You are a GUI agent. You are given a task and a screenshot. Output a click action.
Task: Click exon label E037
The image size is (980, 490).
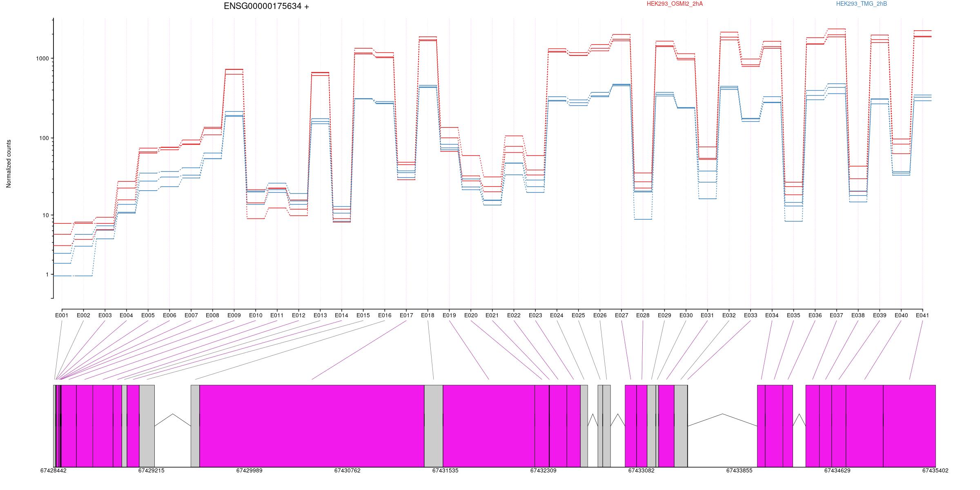(837, 315)
